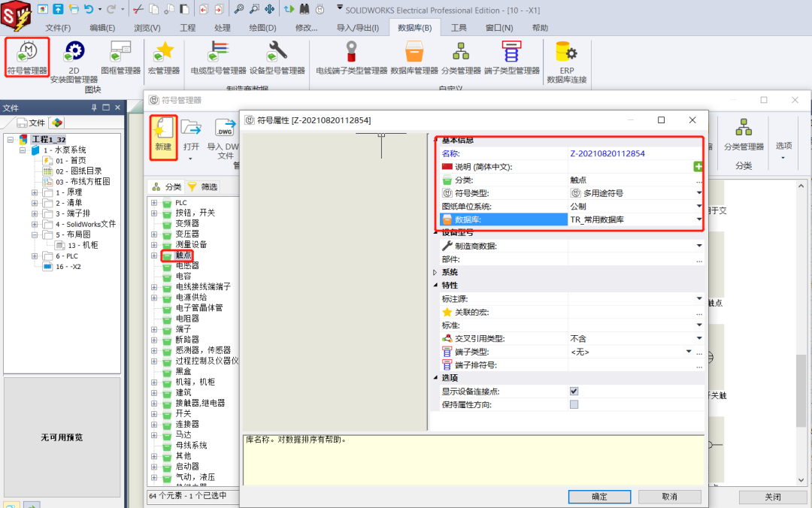Viewport: 812px width, 508px height.
Task: Select the 数据库(B) ribbon tab
Action: pos(414,28)
